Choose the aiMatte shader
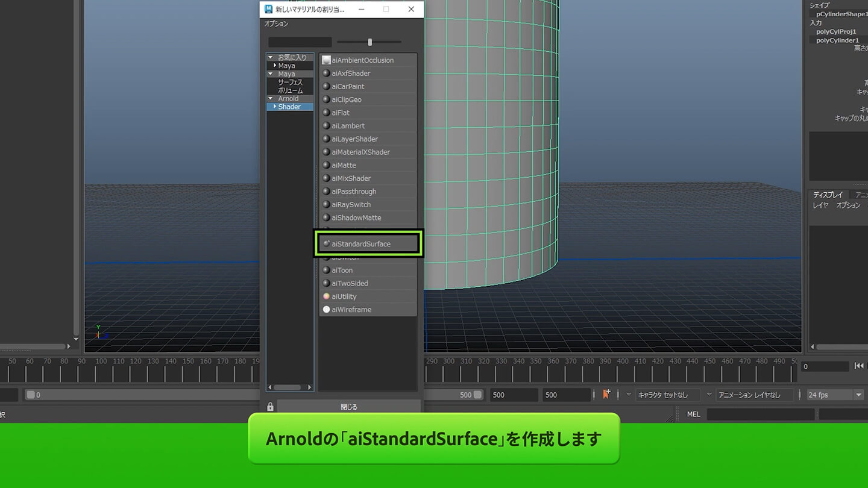The width and height of the screenshot is (868, 488). [x=368, y=165]
